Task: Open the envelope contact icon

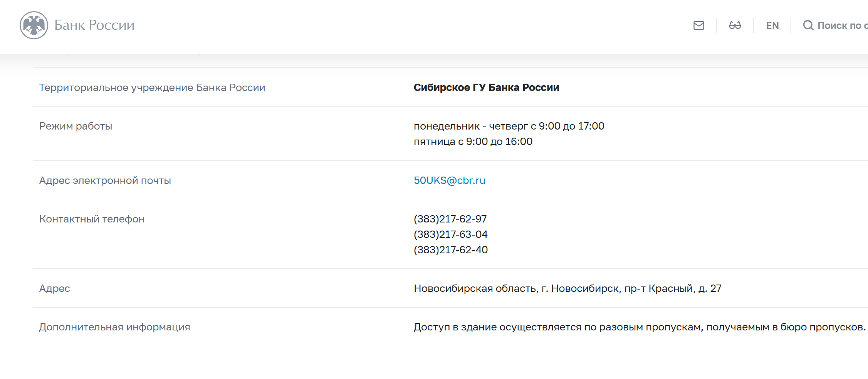Action: pyautogui.click(x=699, y=25)
